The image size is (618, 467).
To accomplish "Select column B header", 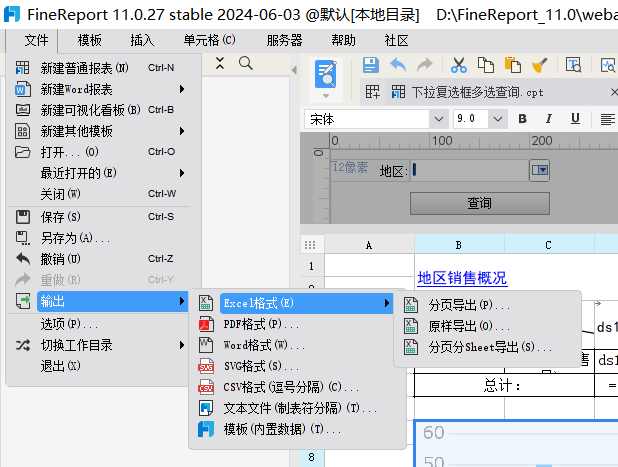I will click(x=459, y=245).
